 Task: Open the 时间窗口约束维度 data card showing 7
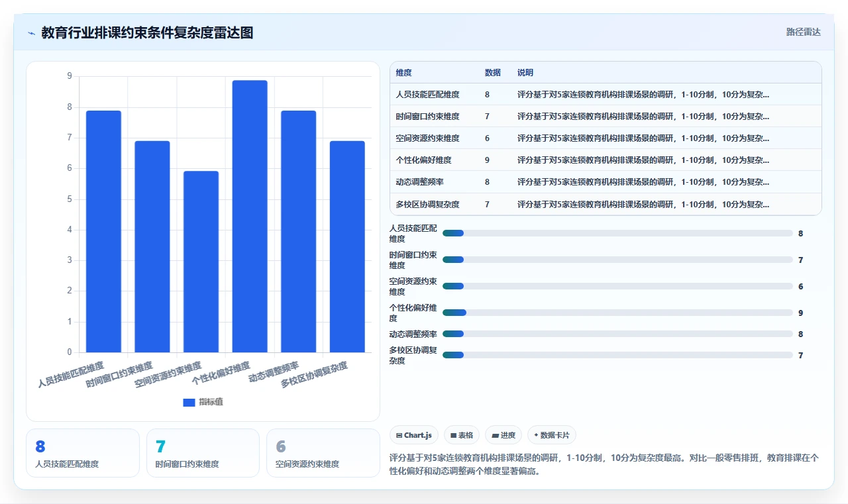click(x=203, y=453)
